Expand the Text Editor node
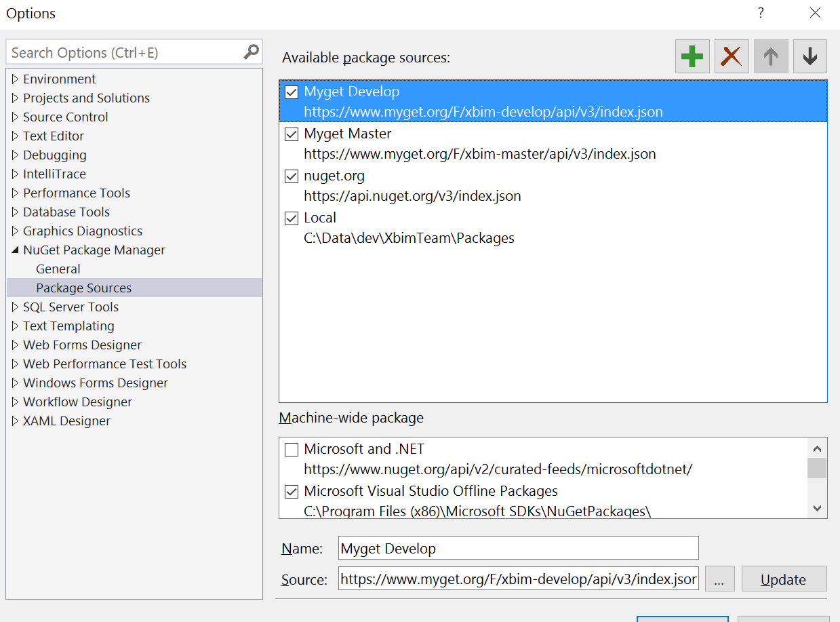The image size is (840, 622). coord(15,136)
